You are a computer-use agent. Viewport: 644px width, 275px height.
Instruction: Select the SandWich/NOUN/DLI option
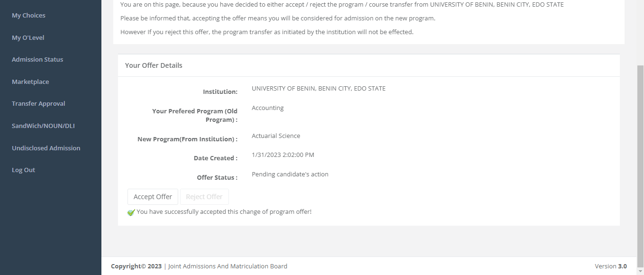click(43, 125)
